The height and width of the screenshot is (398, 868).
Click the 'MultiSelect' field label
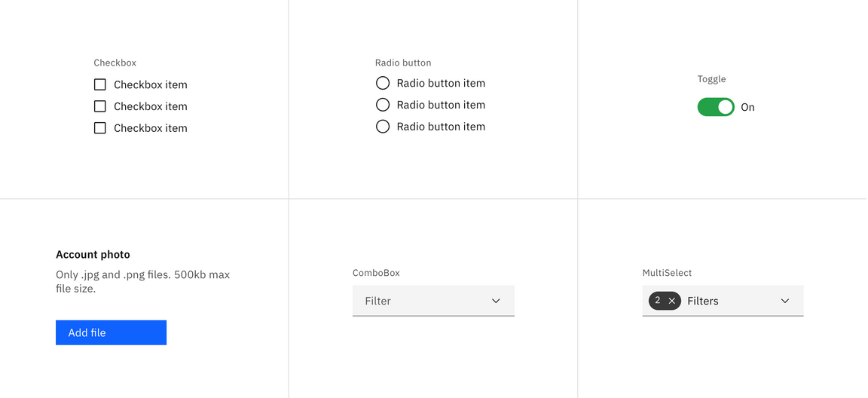(667, 273)
